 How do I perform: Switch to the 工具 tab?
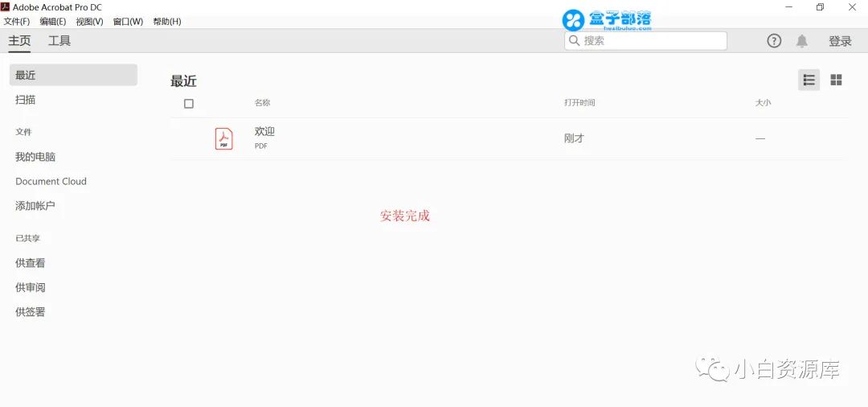click(x=59, y=40)
